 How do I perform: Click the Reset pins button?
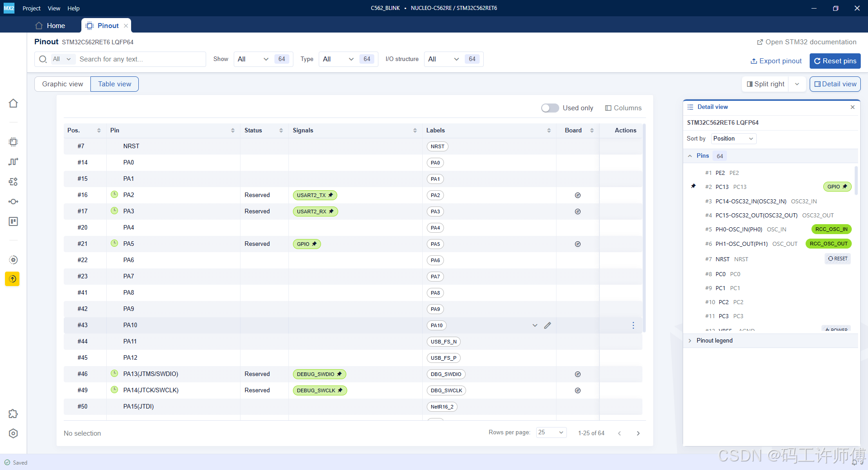835,61
